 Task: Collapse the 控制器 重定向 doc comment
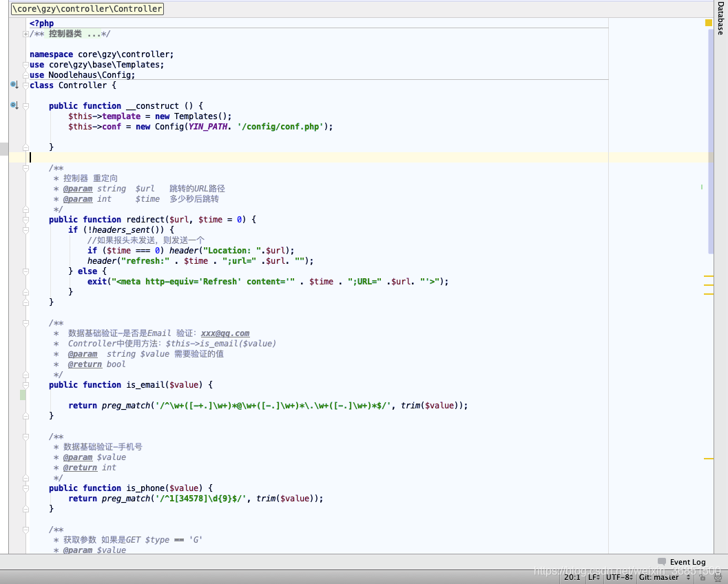(x=26, y=168)
